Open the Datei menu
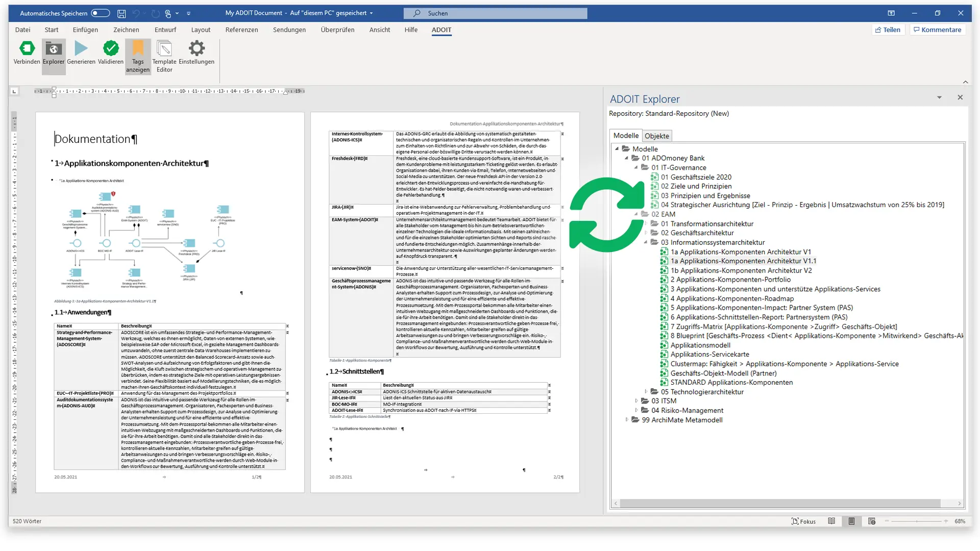This screenshot has height=551, width=980. tap(22, 30)
